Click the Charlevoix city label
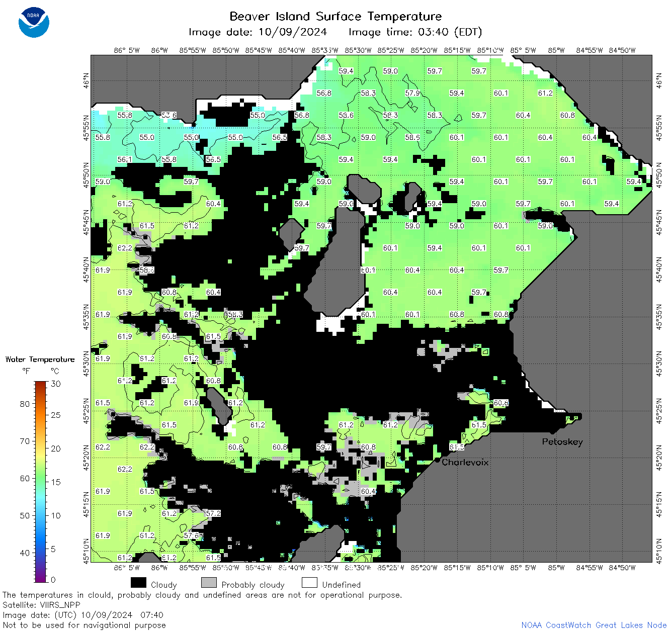The height and width of the screenshot is (633, 672). pyautogui.click(x=465, y=462)
